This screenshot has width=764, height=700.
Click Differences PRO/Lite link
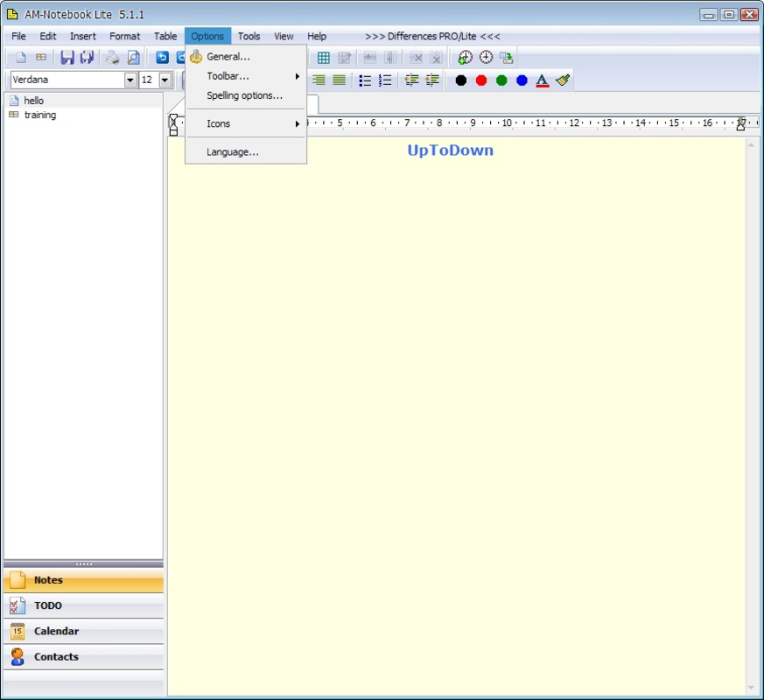coord(432,36)
